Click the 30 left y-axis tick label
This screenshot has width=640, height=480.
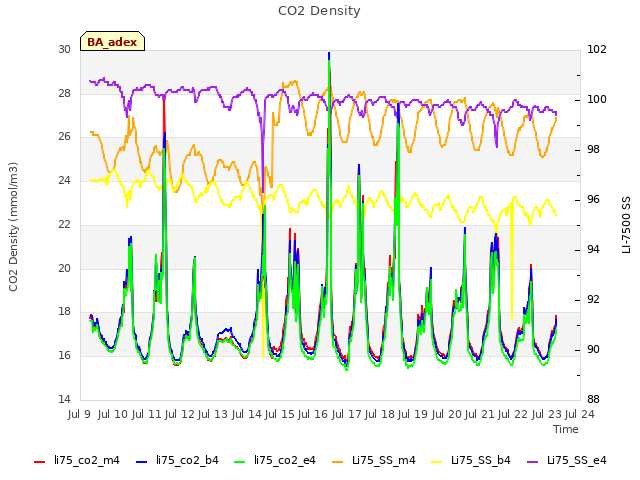coord(64,50)
